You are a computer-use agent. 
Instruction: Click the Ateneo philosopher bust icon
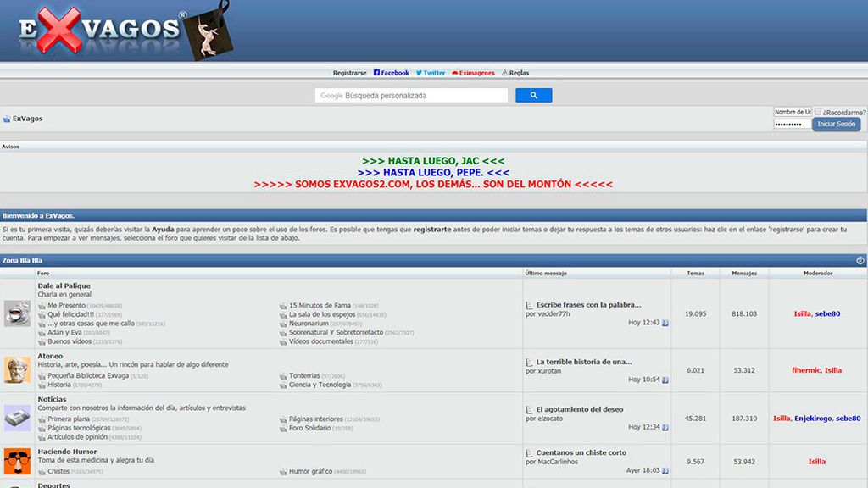pyautogui.click(x=17, y=369)
